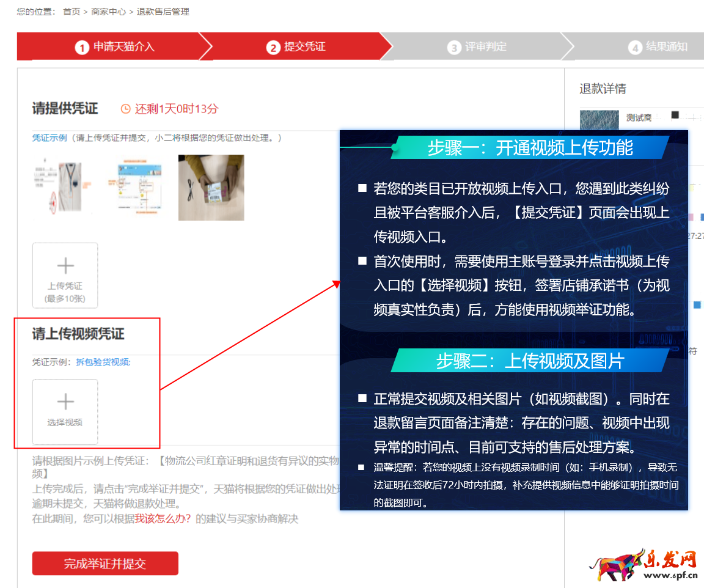Click the step 1 number circle icon
The height and width of the screenshot is (588, 704).
coord(82,48)
